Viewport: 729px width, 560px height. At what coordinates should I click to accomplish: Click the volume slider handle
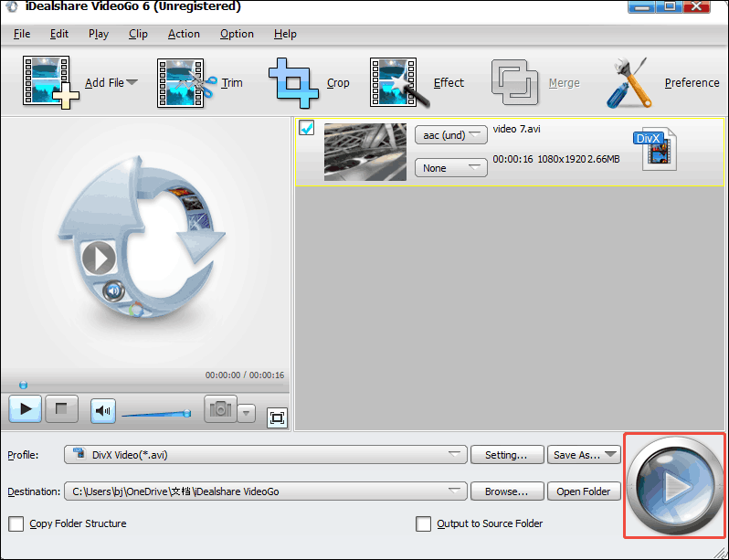click(187, 413)
